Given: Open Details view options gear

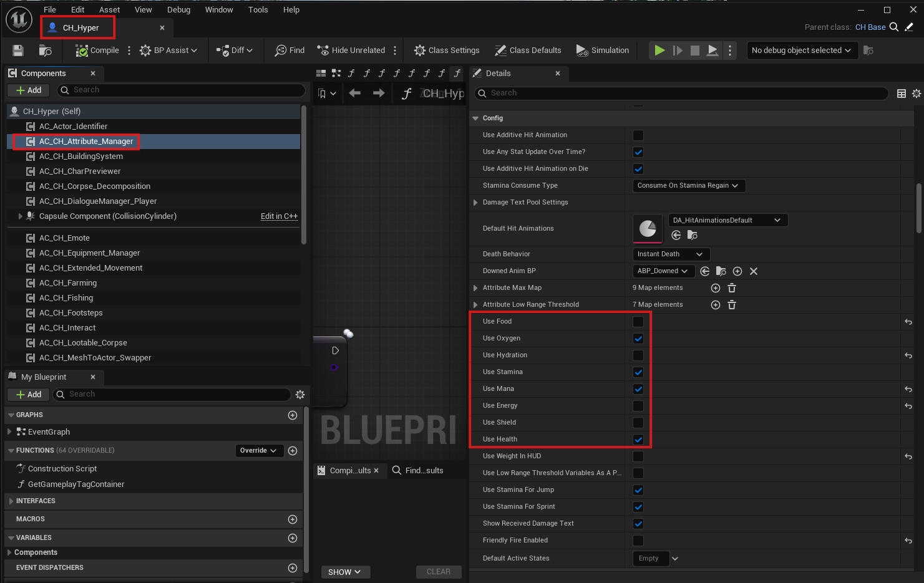Looking at the screenshot, I should (917, 94).
